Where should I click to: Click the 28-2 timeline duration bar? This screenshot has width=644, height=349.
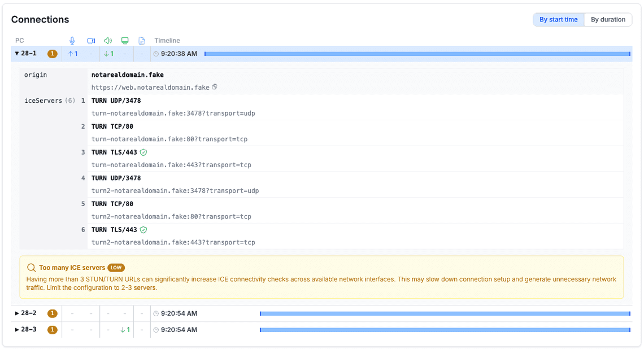(x=445, y=313)
